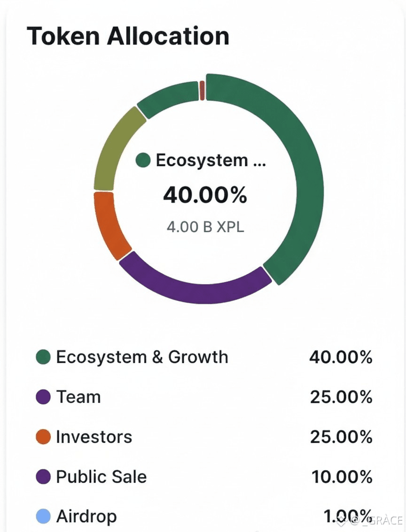Click the green dot beside Ecosystem & Growth
Image resolution: width=406 pixels, height=532 pixels.
point(43,357)
